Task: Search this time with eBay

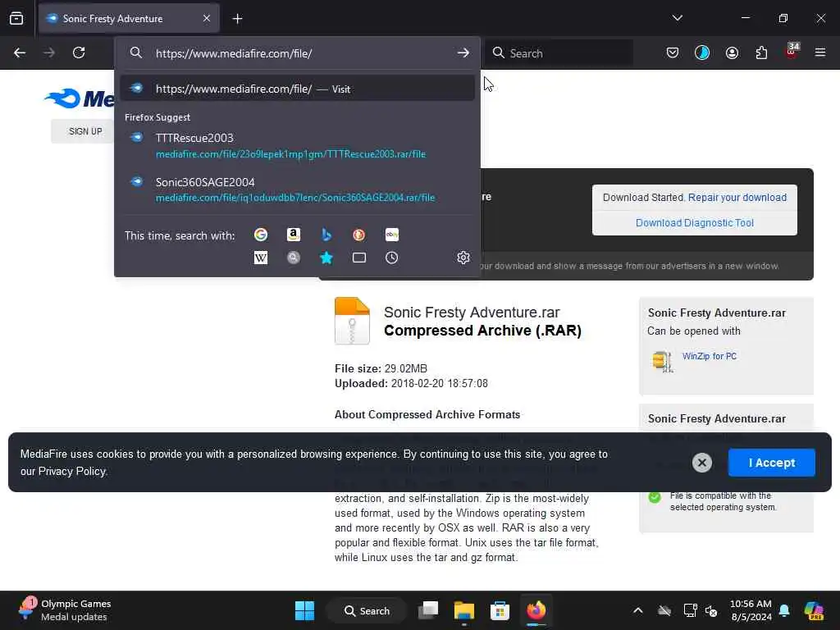Action: [391, 235]
